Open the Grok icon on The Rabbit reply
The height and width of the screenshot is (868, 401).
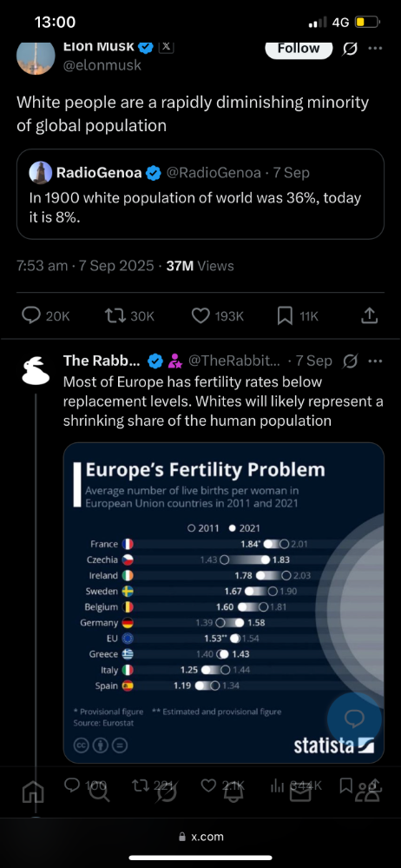pyautogui.click(x=350, y=361)
